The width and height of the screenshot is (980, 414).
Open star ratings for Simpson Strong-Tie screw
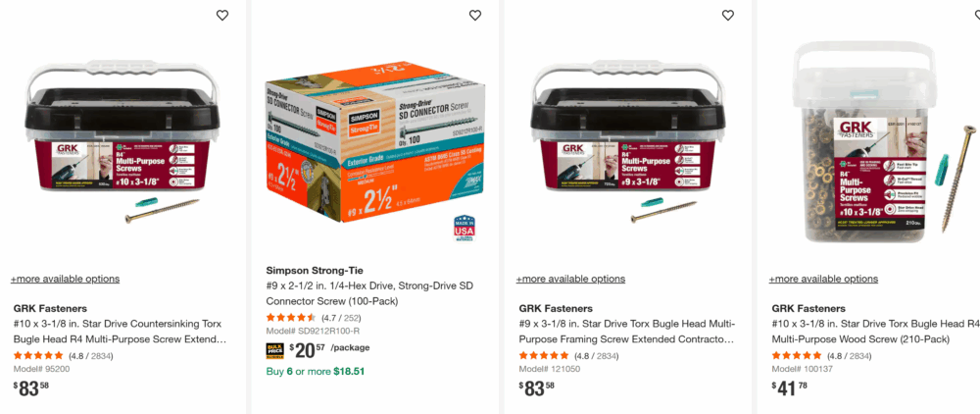(x=291, y=318)
